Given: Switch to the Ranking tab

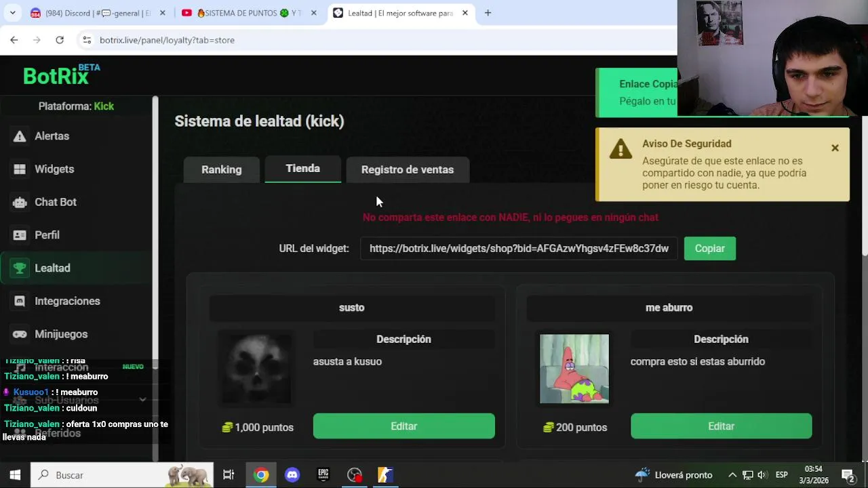Looking at the screenshot, I should tap(221, 169).
